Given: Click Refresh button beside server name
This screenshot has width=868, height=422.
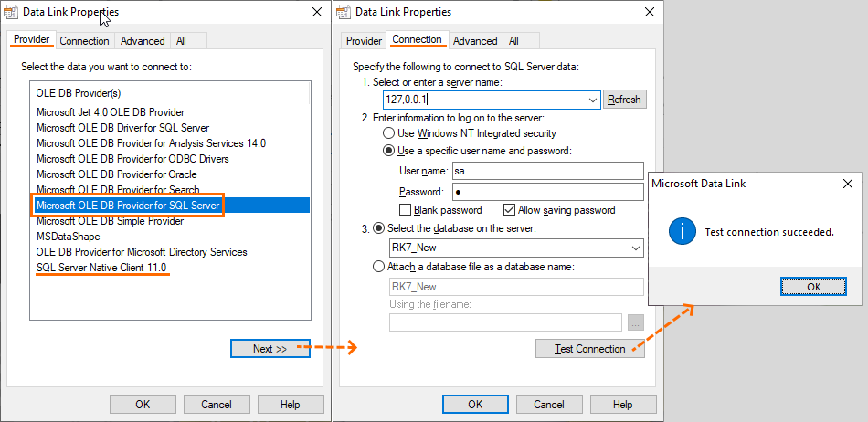Looking at the screenshot, I should pos(624,100).
